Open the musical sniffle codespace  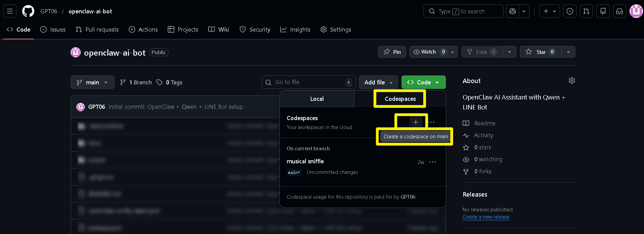[x=305, y=161]
